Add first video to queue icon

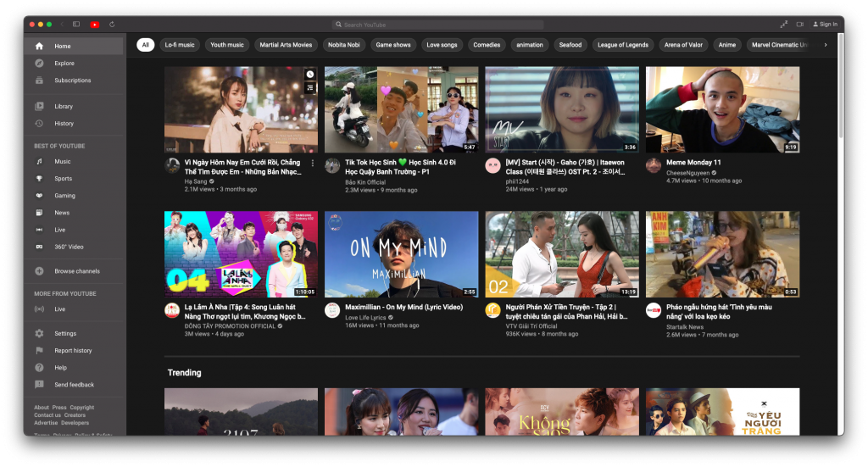click(310, 87)
